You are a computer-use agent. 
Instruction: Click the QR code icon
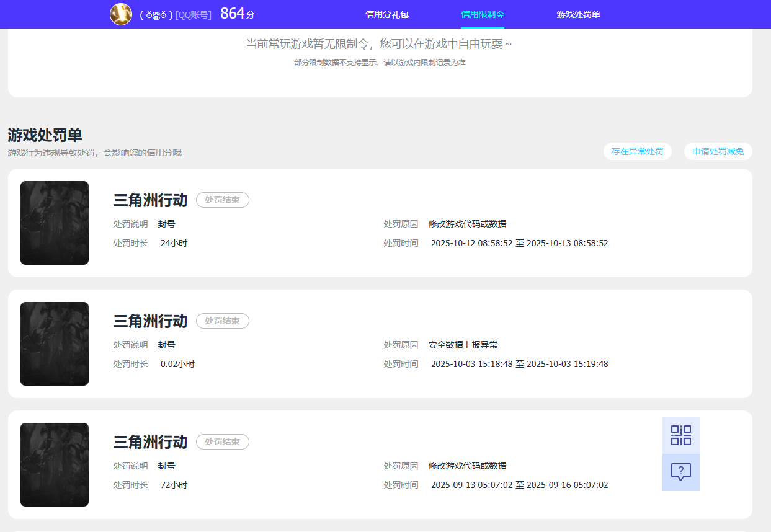tap(681, 435)
